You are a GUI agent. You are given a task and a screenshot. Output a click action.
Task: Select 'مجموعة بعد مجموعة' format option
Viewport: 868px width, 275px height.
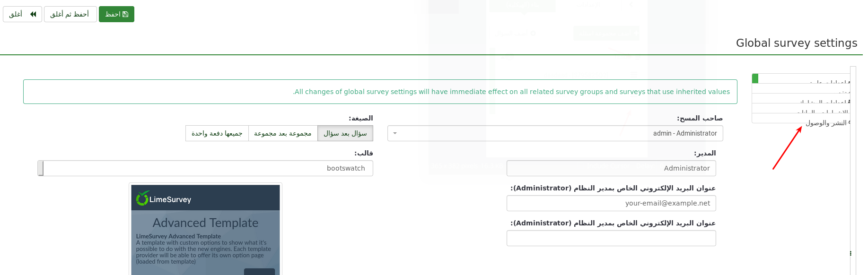click(283, 134)
